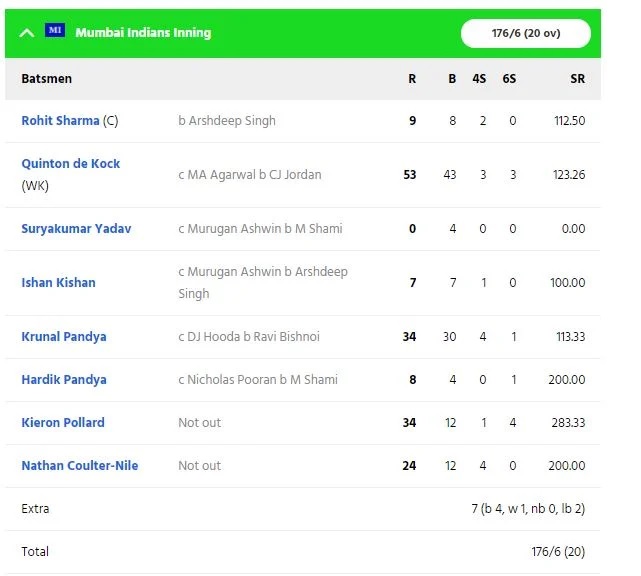Open Suryakumar Yadav's profile link
The image size is (641, 576).
[76, 228]
